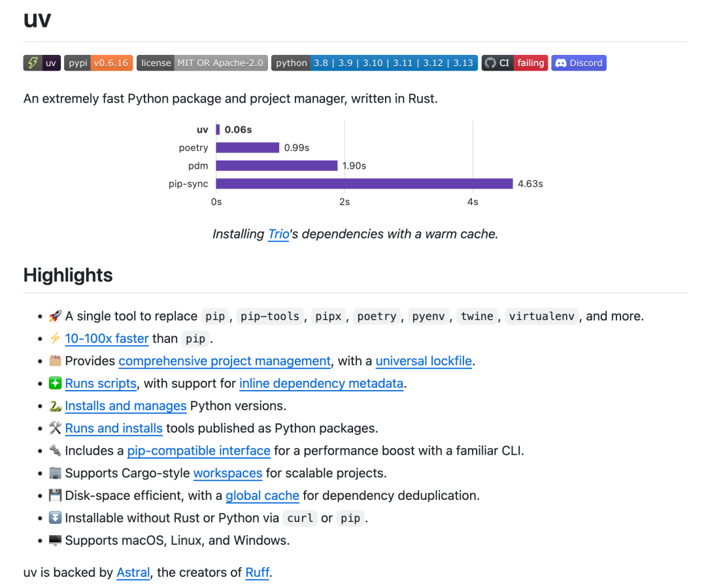
Task: Click the uv lightning bolt badge
Action: pyautogui.click(x=41, y=63)
